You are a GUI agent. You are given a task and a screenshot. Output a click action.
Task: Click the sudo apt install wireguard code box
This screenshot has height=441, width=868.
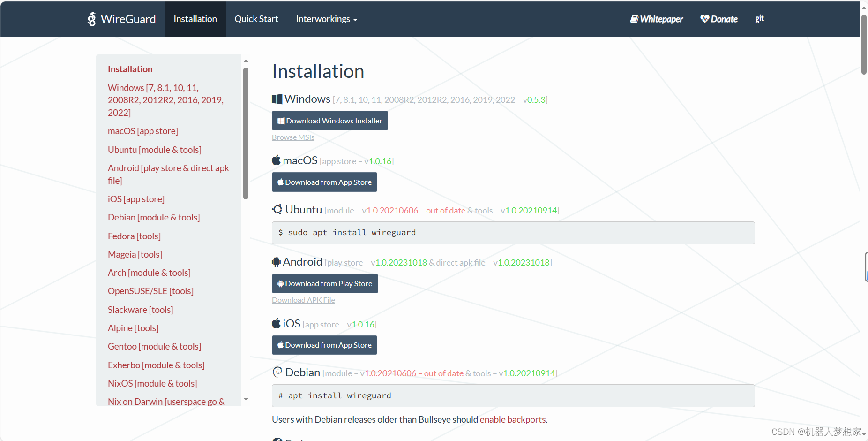pos(513,233)
